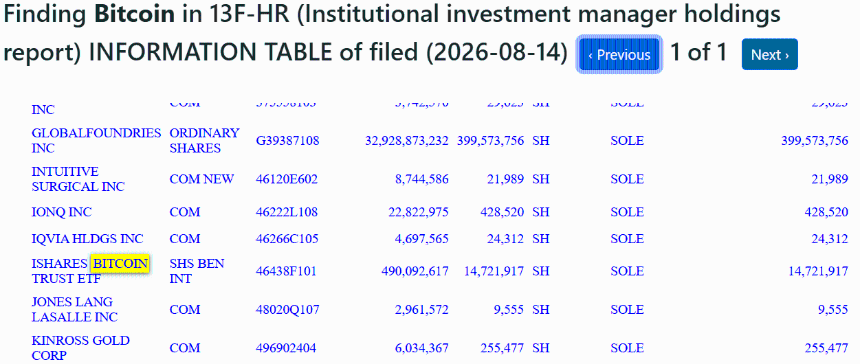Click rightmost 21,989 voting authority value
860x364 pixels.
[830, 179]
